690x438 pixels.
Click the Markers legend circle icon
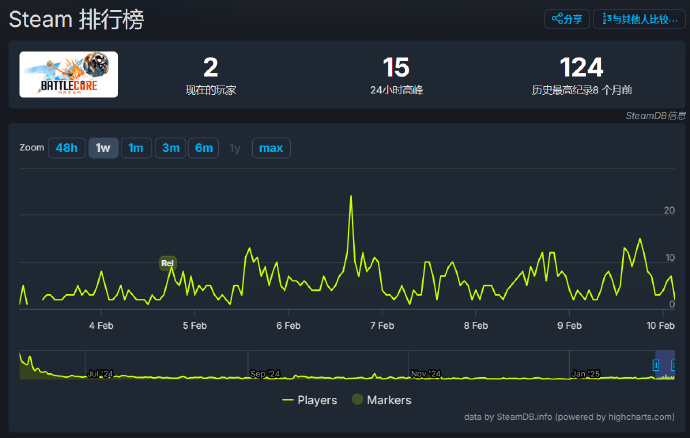358,400
